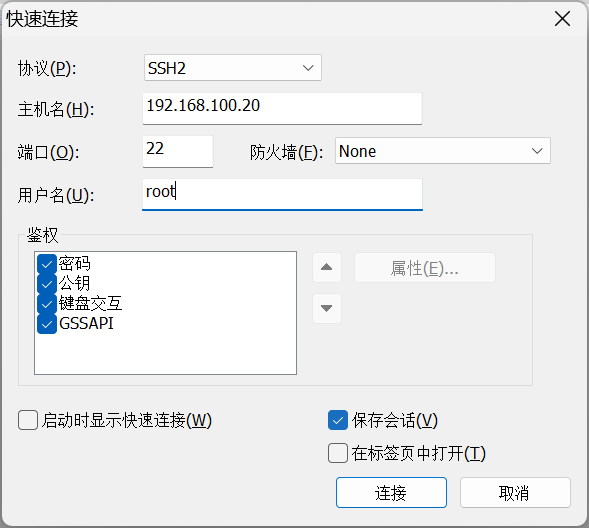The image size is (589, 528).
Task: Select the 键盘交互 text in authentication list
Action: (x=90, y=303)
